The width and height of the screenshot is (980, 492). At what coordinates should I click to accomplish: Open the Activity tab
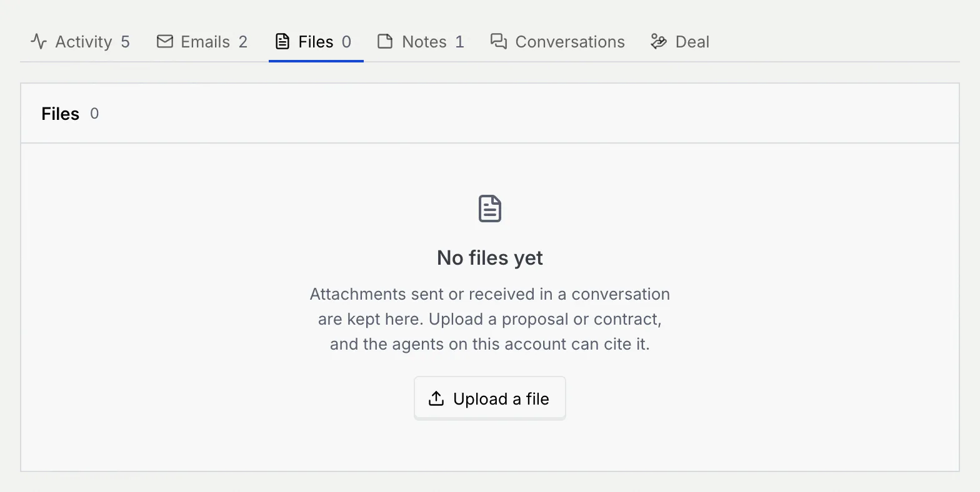pyautogui.click(x=80, y=42)
